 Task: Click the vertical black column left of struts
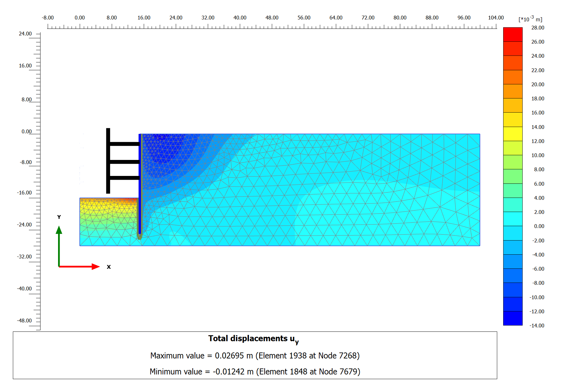tap(108, 161)
